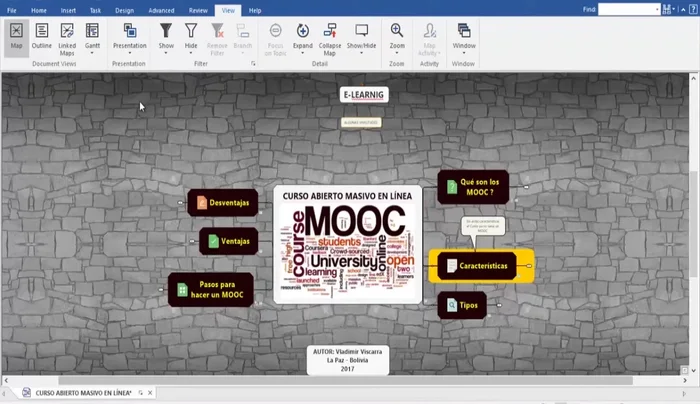Open the Insert ribbon tab
This screenshot has width=700, height=404.
click(67, 9)
